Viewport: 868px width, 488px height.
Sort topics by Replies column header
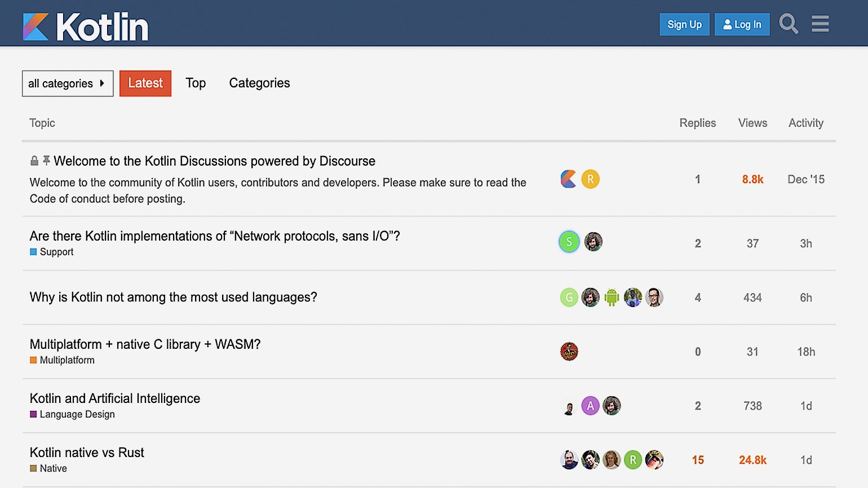(697, 123)
